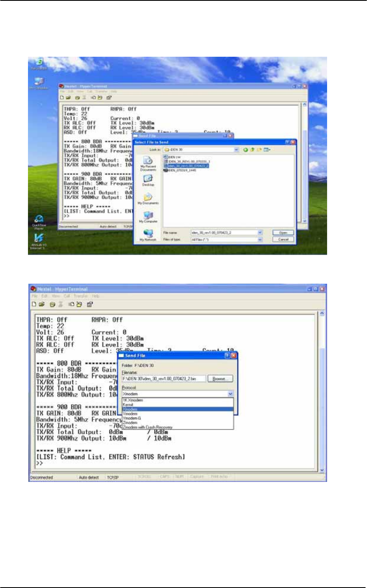Image resolution: width=367 pixels, height=588 pixels.
Task: Click the Open folder icon in the HyperTerminal toolbar with protocol list open
Action: [x=41, y=305]
